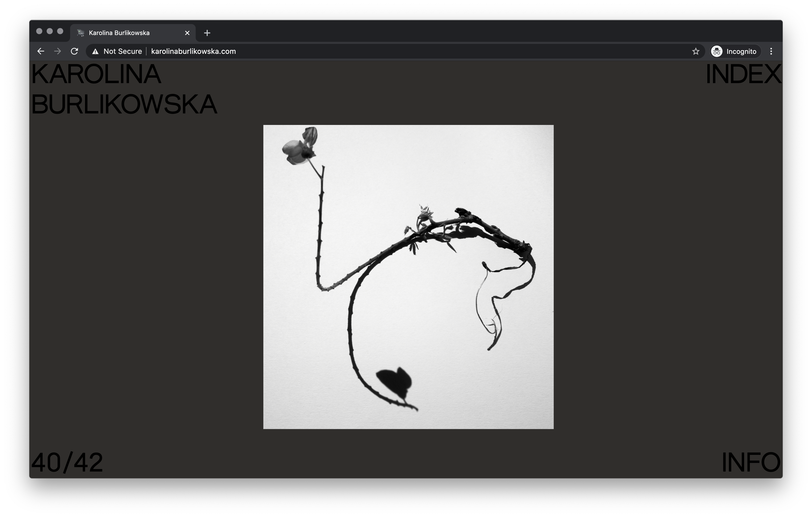
Task: Bookmark page with star icon
Action: coord(696,51)
